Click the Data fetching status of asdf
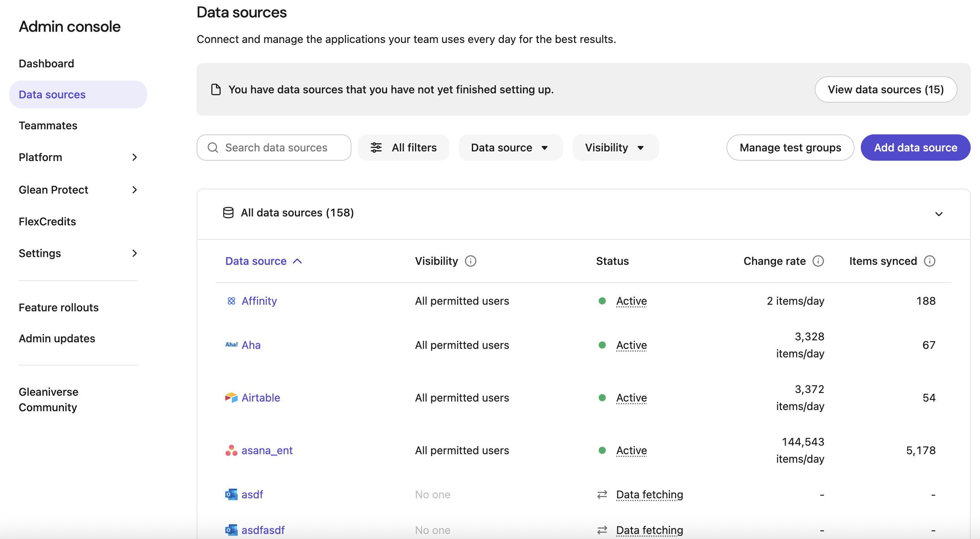980x539 pixels. [x=649, y=494]
